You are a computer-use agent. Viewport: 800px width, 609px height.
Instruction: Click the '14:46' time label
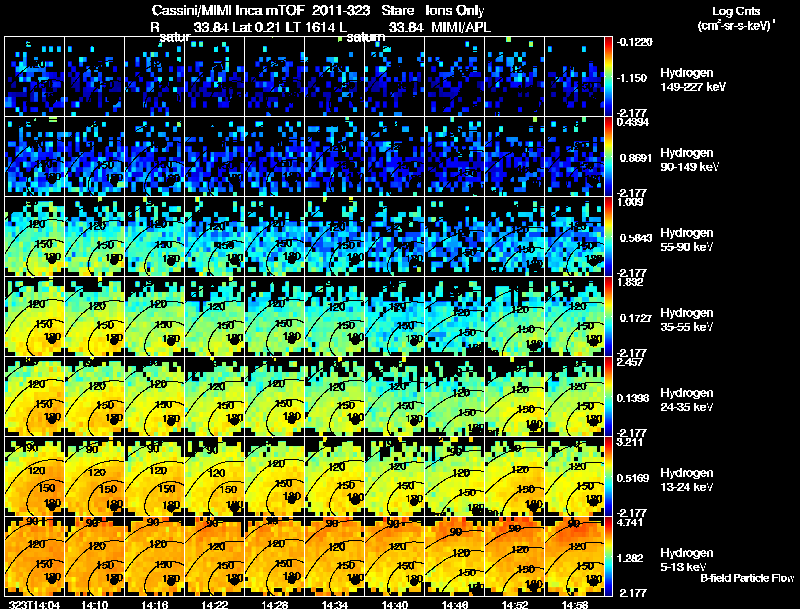pos(455,604)
